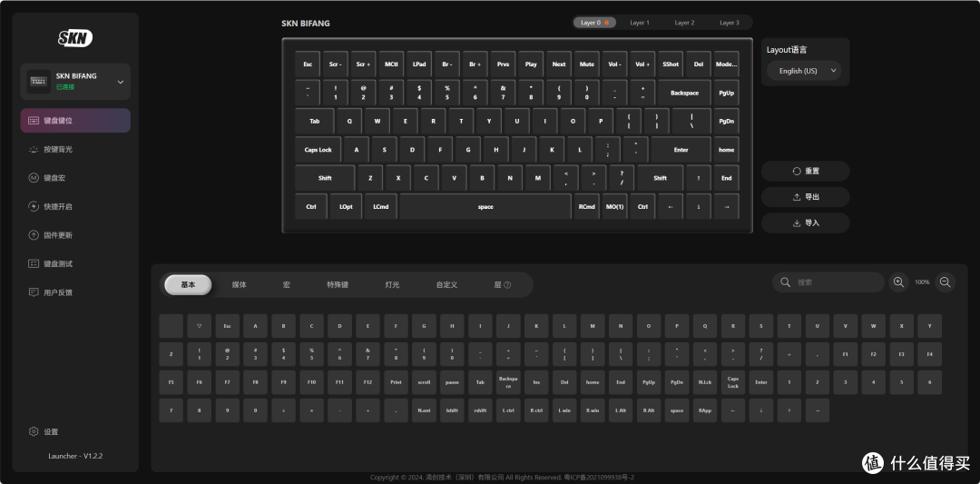Select the Enter key on the keyboard layout
The width and height of the screenshot is (980, 484).
(681, 150)
